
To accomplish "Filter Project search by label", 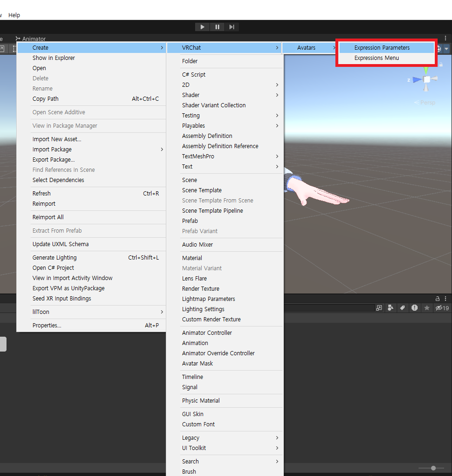I will tap(402, 308).
